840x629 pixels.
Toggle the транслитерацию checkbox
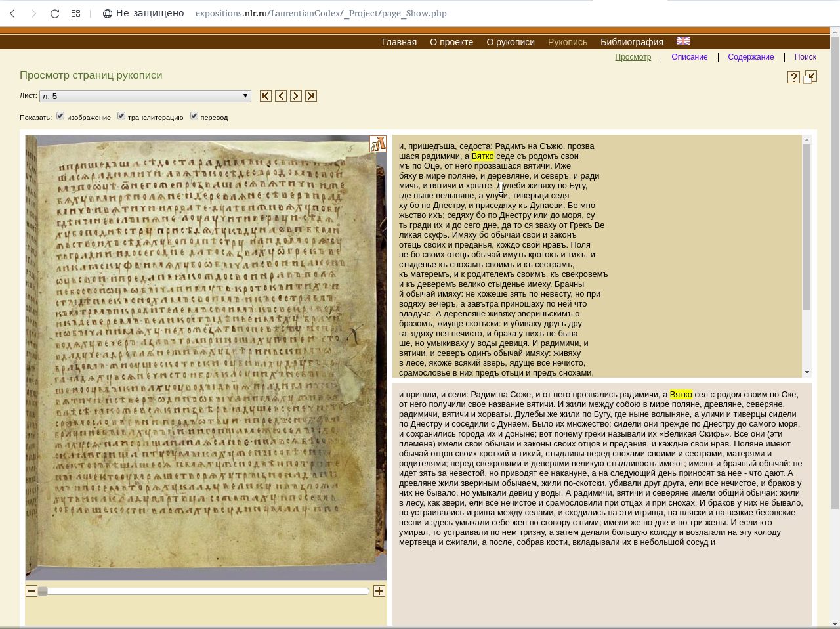[121, 116]
